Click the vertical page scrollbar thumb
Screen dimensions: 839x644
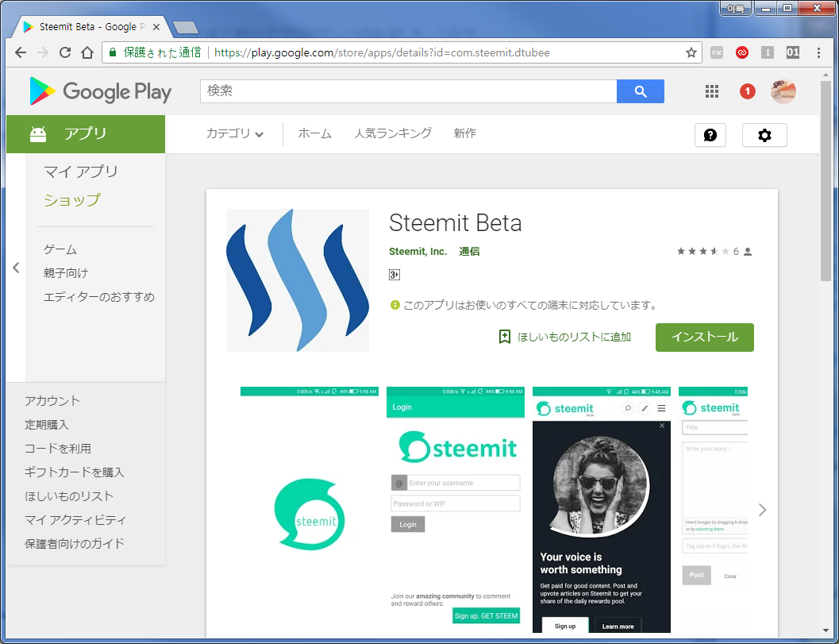pos(826,181)
